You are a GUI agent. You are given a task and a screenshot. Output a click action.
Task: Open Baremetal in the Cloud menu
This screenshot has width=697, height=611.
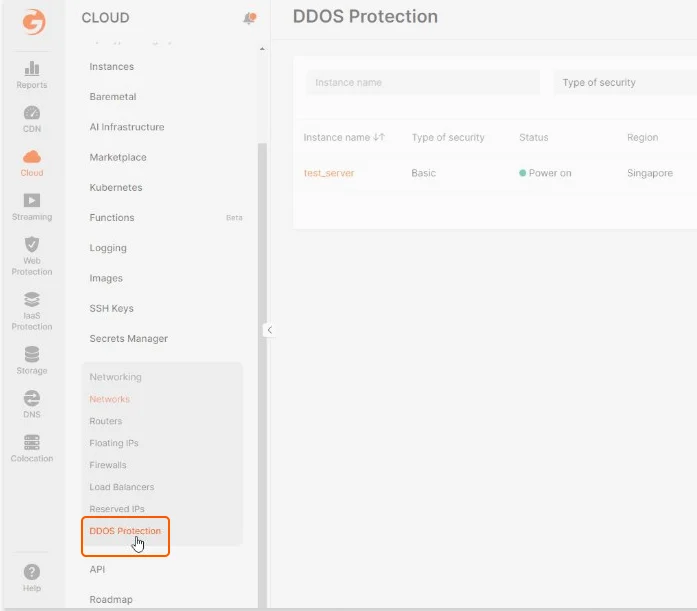(x=113, y=97)
